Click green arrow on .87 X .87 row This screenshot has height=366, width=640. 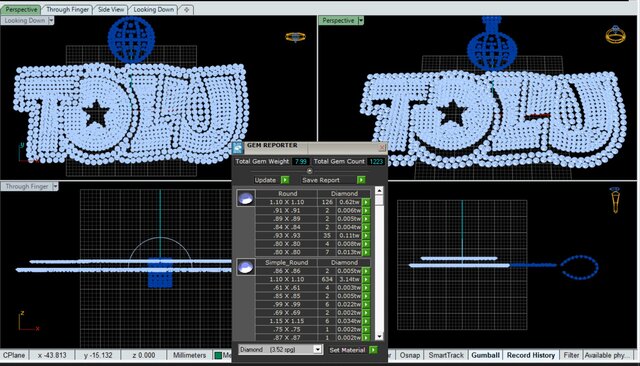pos(366,337)
